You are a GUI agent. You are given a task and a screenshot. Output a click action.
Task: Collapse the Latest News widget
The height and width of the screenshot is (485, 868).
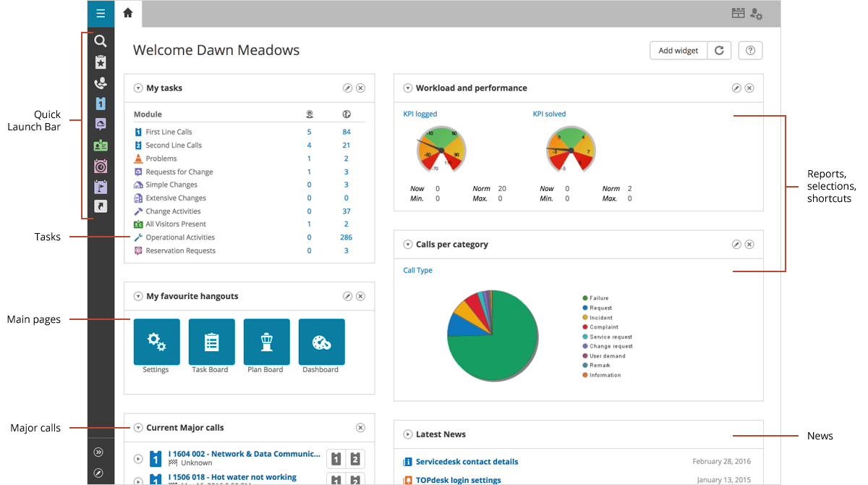tap(407, 434)
